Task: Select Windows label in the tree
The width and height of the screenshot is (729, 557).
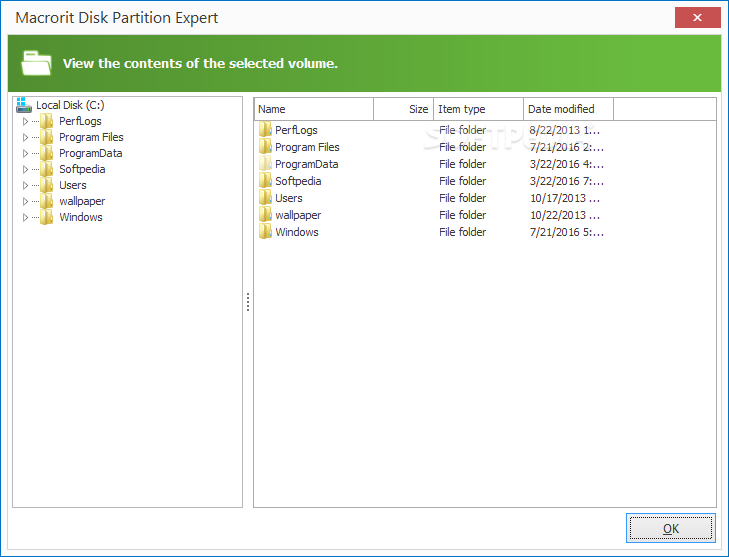Action: (x=81, y=217)
